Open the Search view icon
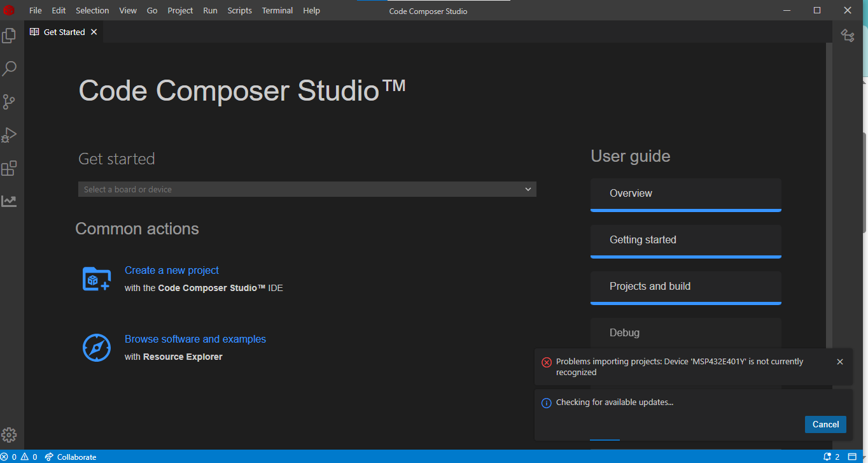 (x=9, y=68)
